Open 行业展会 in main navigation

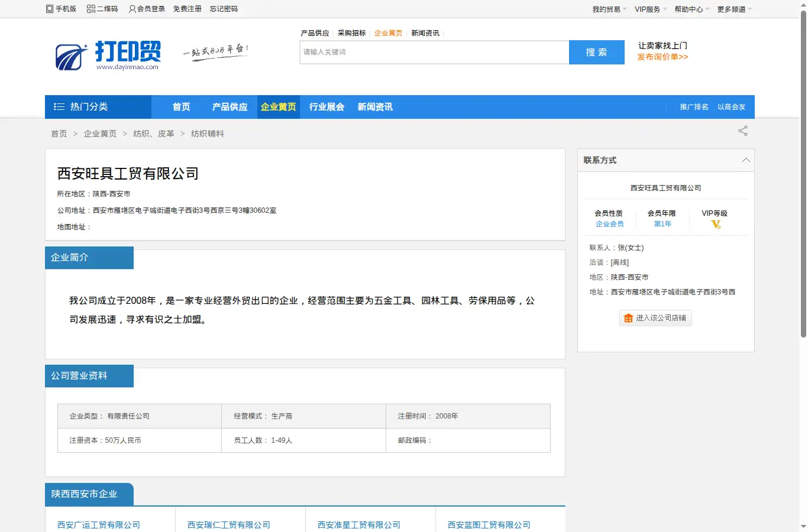(x=327, y=107)
